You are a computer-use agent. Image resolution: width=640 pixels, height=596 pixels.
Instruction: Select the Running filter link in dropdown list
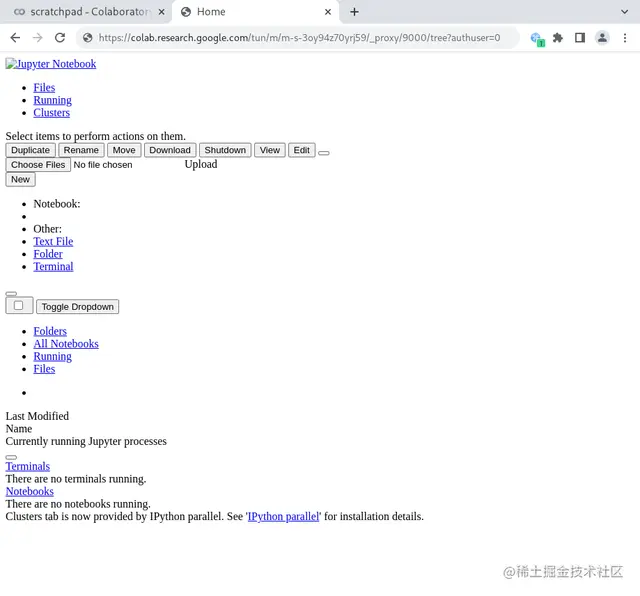52,356
